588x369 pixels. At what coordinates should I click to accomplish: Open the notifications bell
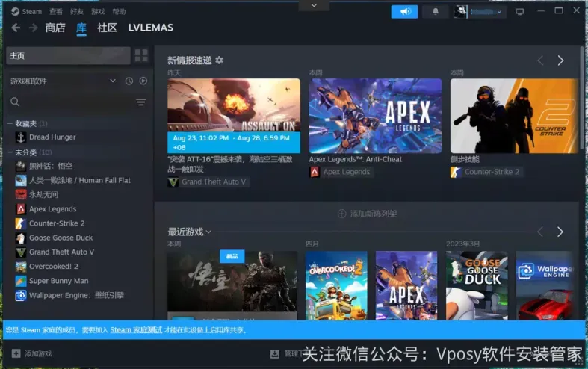pos(436,12)
